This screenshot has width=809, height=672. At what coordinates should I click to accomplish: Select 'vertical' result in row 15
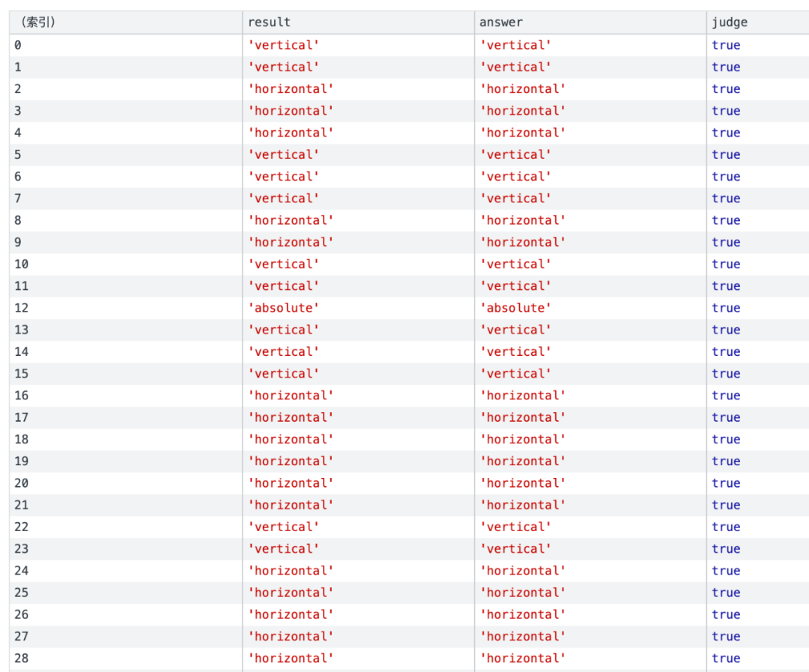click(x=283, y=374)
